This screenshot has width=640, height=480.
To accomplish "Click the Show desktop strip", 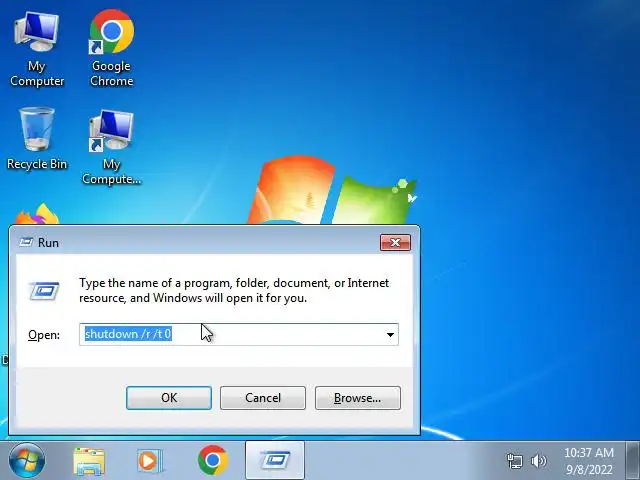I will pos(632,460).
